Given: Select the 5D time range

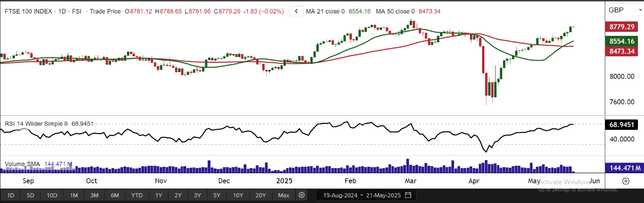Looking at the screenshot, I should click(x=30, y=195).
